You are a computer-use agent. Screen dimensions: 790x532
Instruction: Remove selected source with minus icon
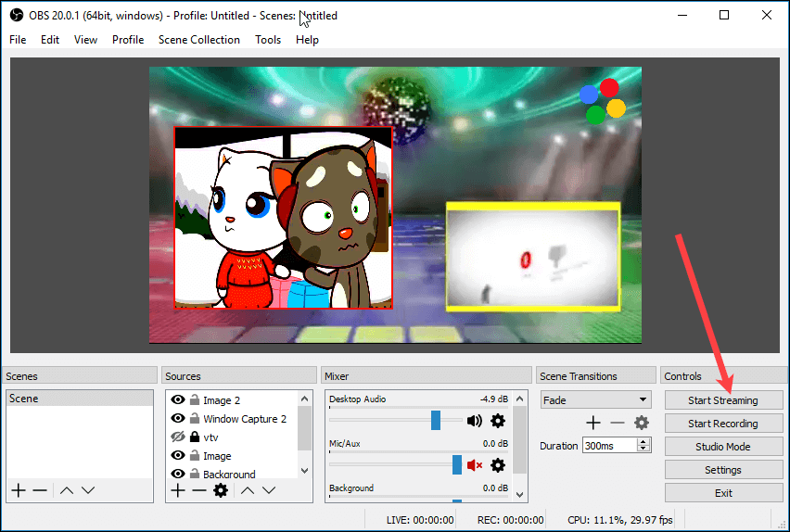pos(199,490)
